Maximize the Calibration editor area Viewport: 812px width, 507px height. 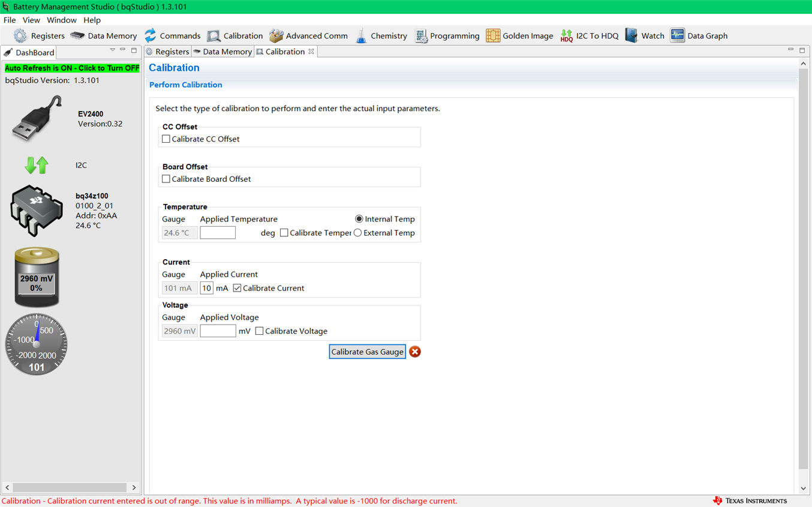click(802, 50)
